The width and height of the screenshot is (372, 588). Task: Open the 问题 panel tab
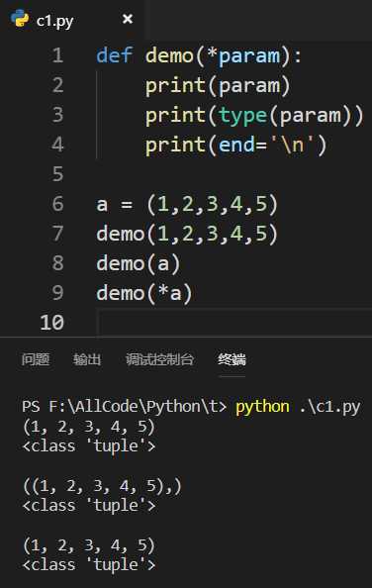(x=36, y=359)
